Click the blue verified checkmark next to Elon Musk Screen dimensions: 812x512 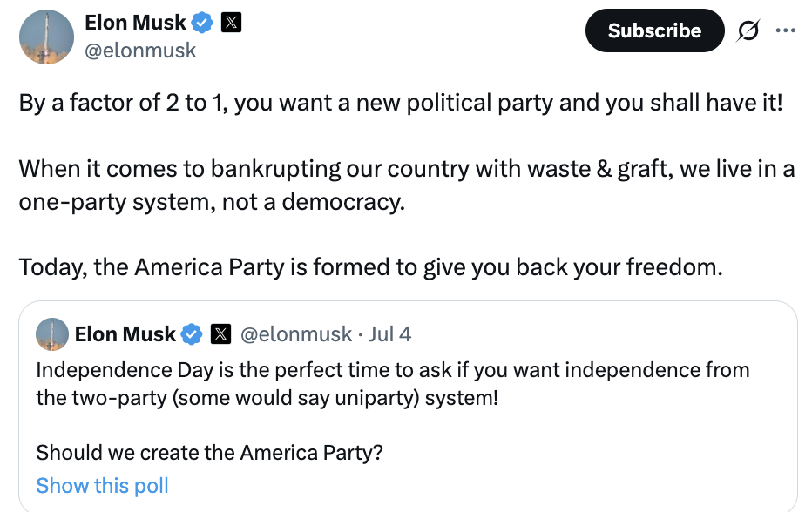click(x=200, y=22)
